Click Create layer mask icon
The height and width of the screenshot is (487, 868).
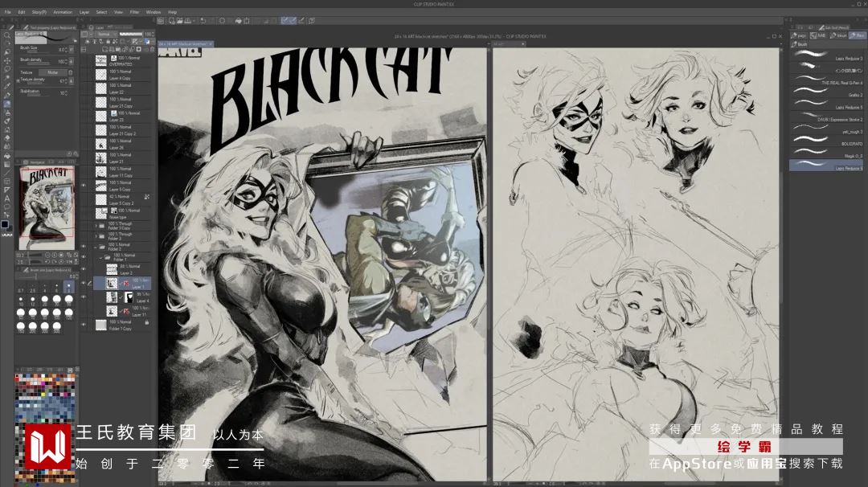(x=139, y=49)
